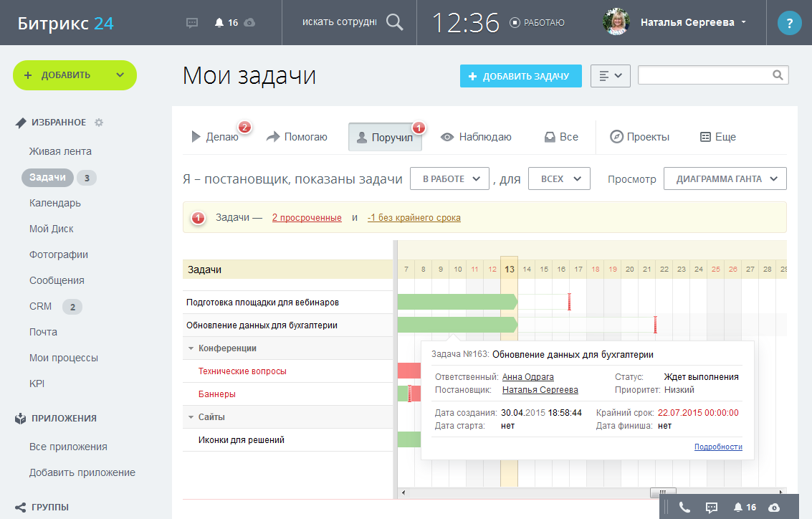
Task: Click the gear icon next to Избранное
Action: pos(99,123)
